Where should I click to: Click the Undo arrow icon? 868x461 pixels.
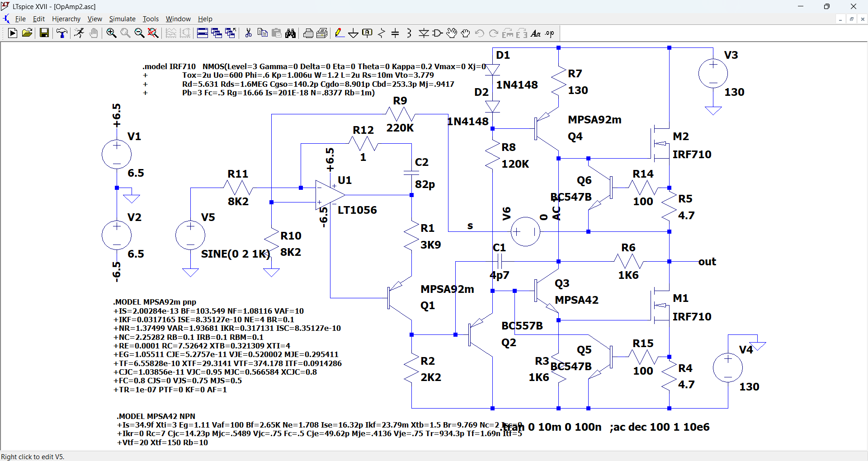click(480, 33)
